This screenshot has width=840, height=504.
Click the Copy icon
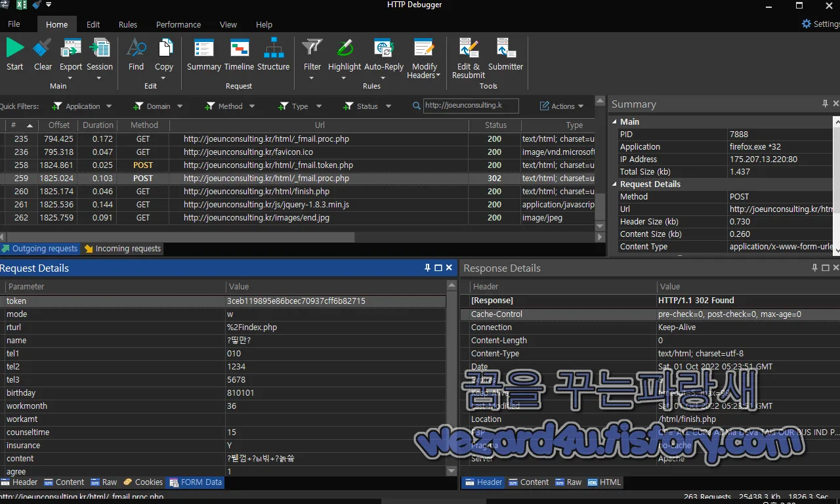(164, 48)
